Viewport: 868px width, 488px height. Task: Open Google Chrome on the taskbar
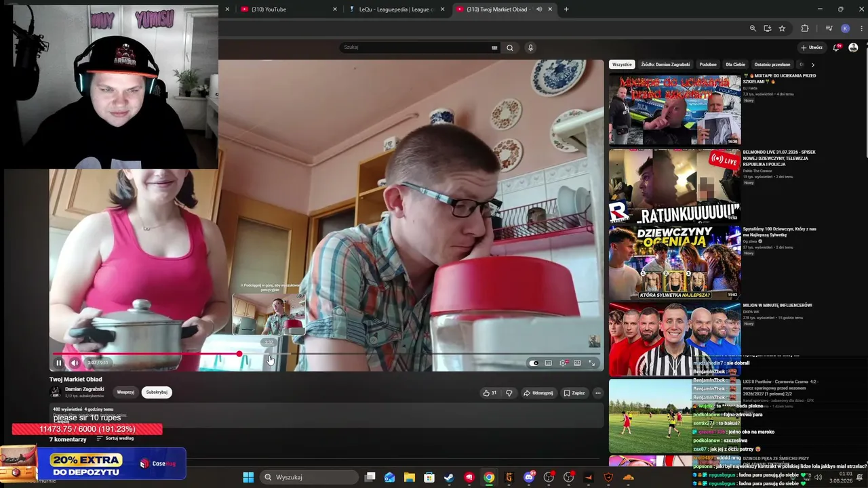489,477
